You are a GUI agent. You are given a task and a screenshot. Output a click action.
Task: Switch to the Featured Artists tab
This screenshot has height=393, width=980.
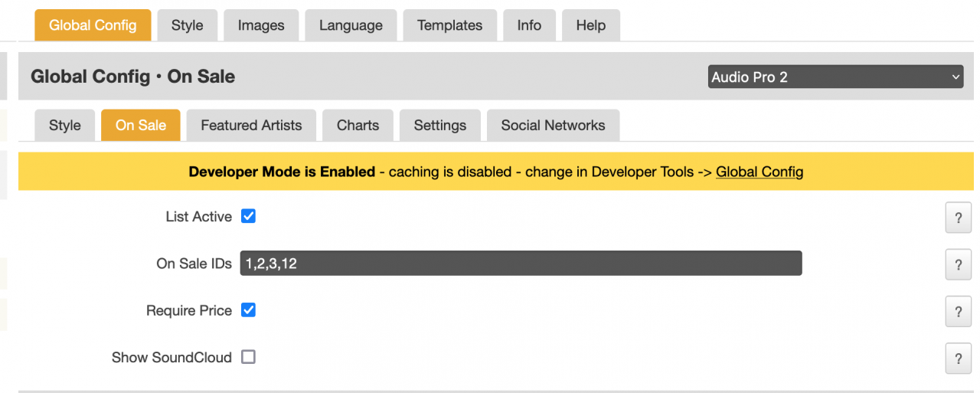coord(251,126)
